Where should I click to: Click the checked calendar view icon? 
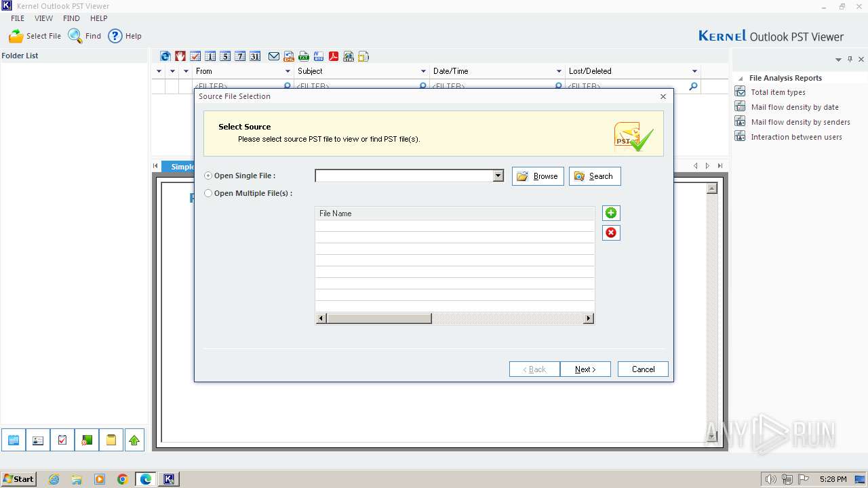(195, 56)
